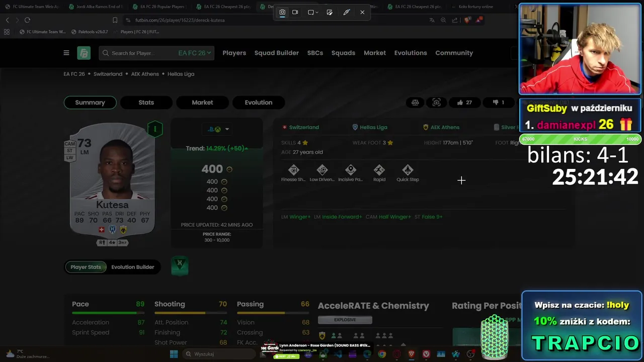Open FC Ultimate Team W... bookmark

(42, 32)
